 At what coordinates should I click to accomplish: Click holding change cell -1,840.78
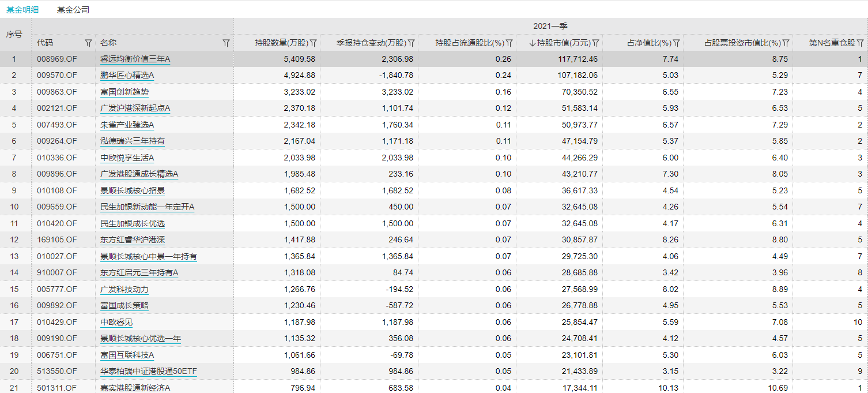(397, 75)
